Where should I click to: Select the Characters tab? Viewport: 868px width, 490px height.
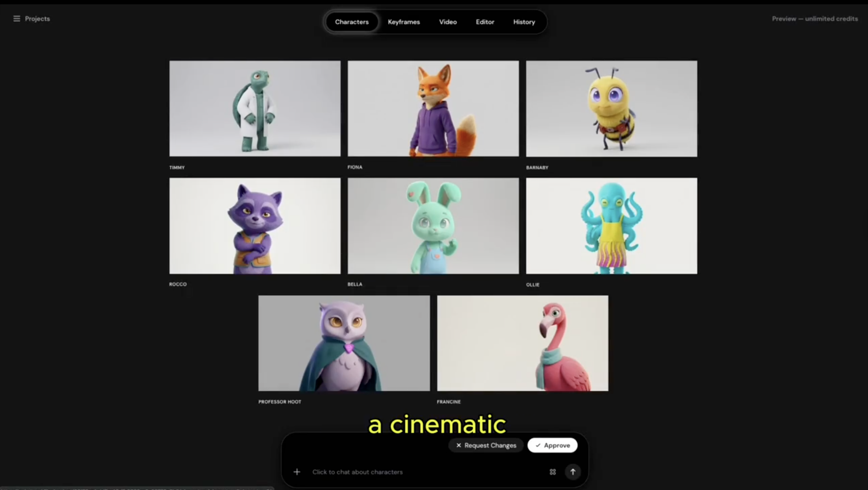pyautogui.click(x=352, y=22)
